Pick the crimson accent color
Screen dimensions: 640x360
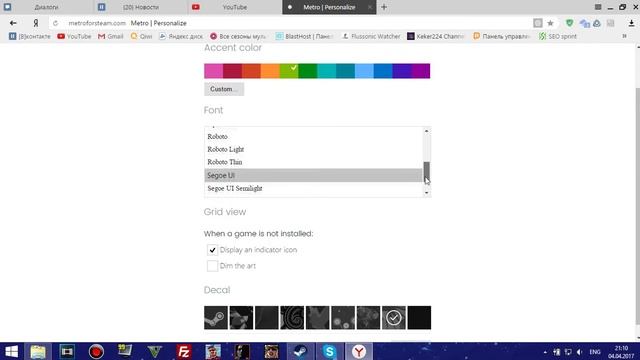(232, 71)
